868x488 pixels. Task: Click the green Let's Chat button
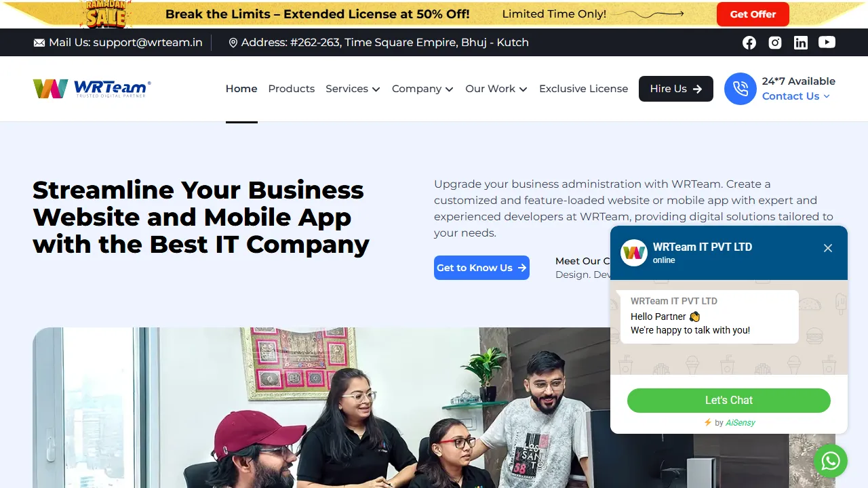[x=729, y=401]
